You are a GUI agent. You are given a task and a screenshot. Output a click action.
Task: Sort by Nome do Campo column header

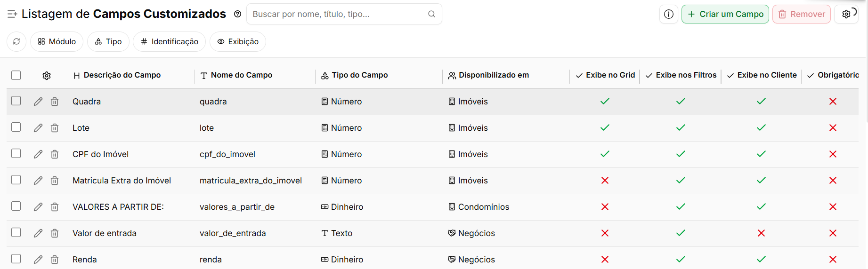click(236, 75)
